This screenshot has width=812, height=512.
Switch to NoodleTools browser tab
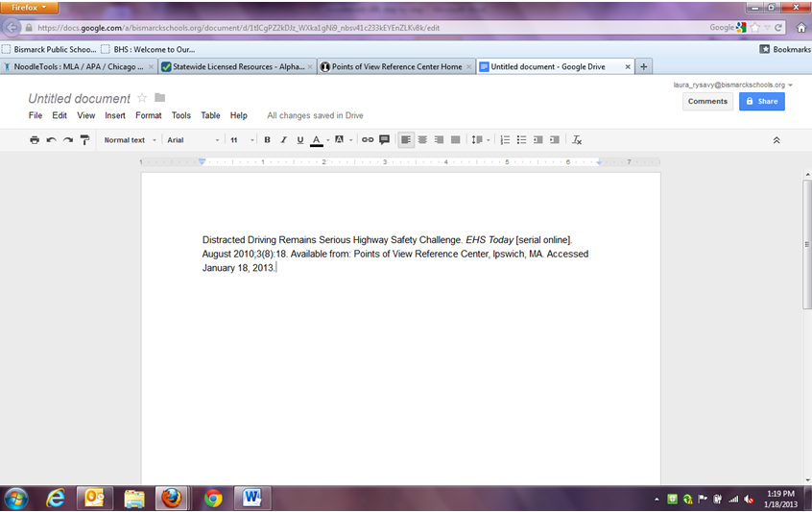(x=79, y=67)
